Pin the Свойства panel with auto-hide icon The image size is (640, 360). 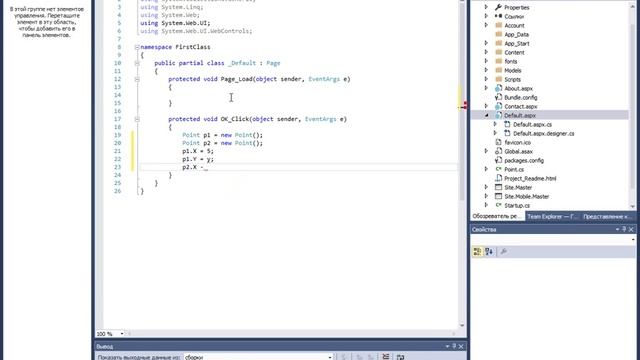(x=624, y=229)
